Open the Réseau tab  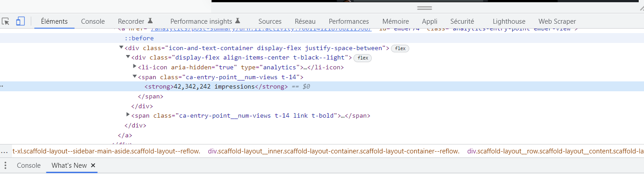(x=305, y=21)
